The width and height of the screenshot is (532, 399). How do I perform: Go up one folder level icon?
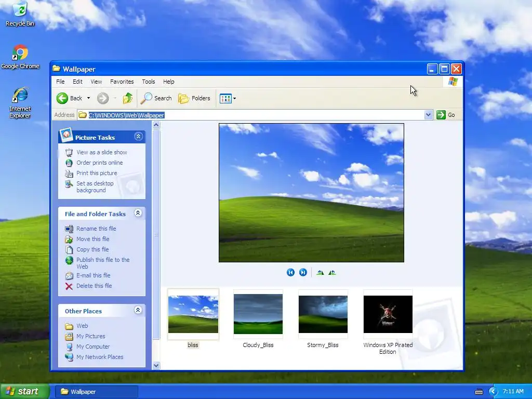click(x=128, y=98)
